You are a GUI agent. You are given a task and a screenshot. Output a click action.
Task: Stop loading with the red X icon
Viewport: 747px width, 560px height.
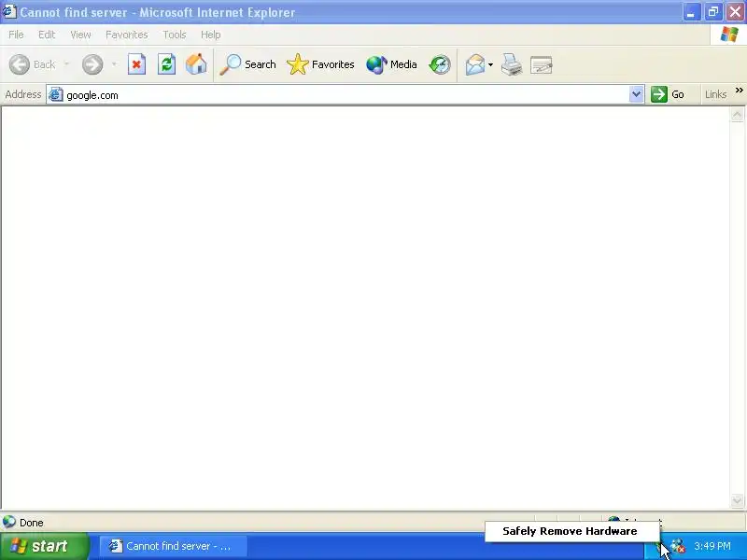pos(136,64)
